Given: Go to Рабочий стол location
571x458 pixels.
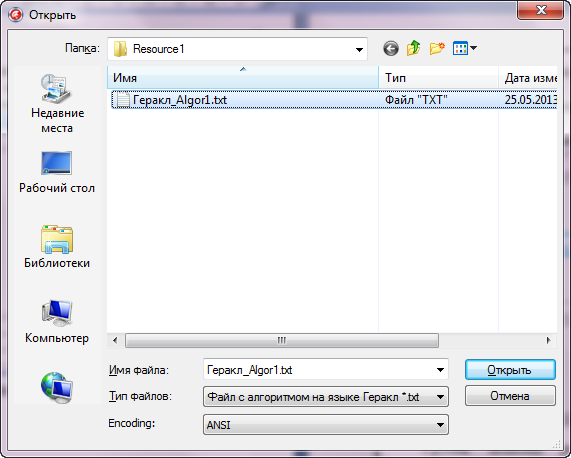Looking at the screenshot, I should [57, 173].
